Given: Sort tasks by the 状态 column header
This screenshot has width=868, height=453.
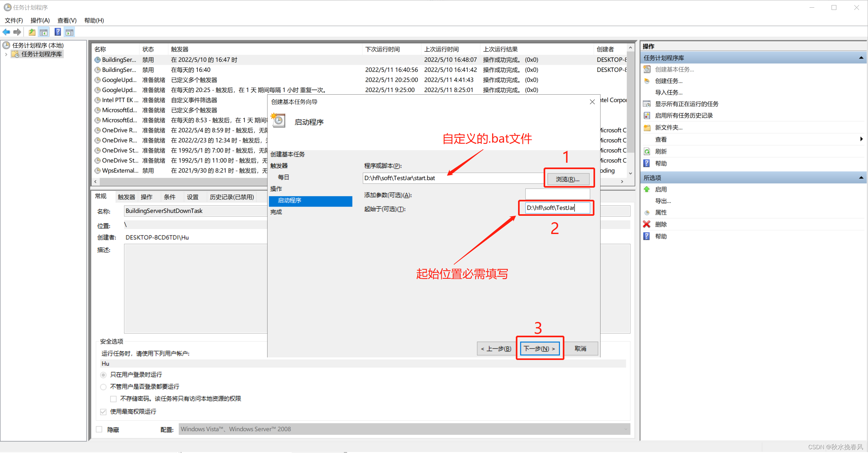Looking at the screenshot, I should tap(148, 49).
